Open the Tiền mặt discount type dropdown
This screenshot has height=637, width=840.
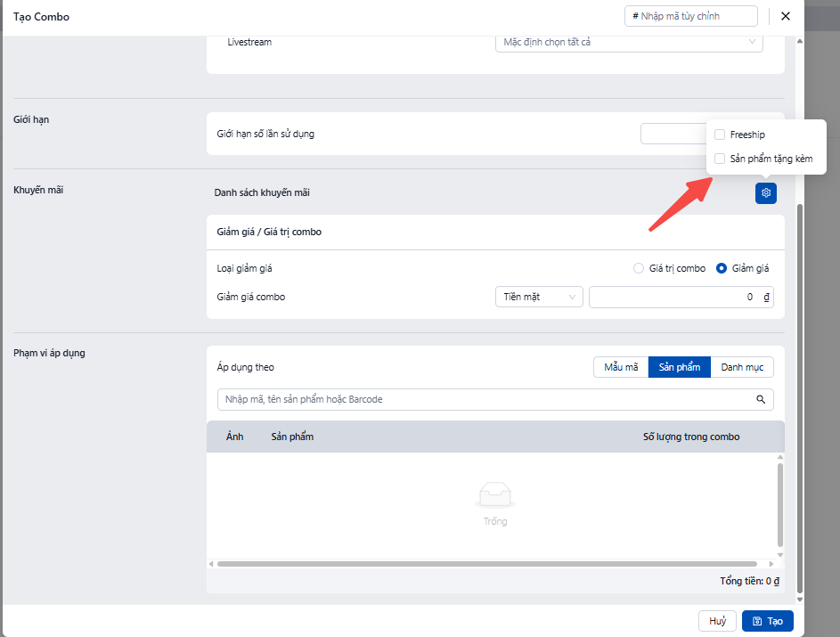pos(538,298)
